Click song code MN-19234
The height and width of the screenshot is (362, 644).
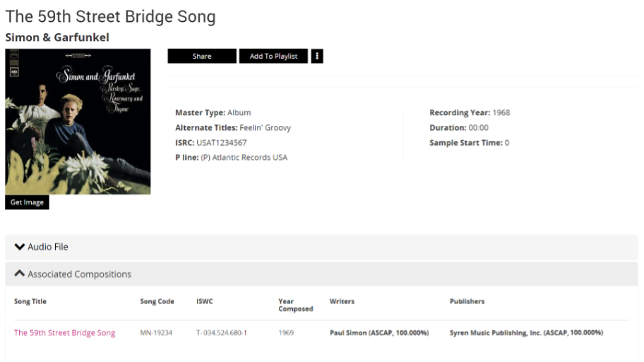pos(157,333)
